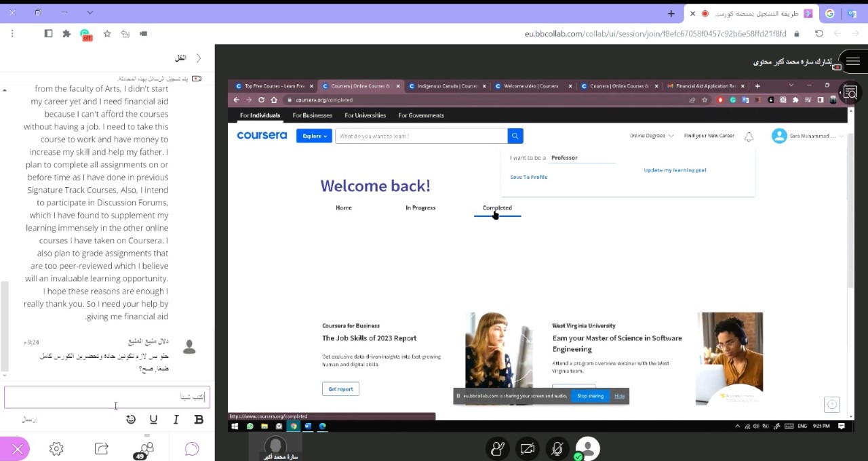Select the طريقة التسجيل بمنصة كورسيرا browser tab
The height and width of the screenshot is (461, 868).
click(x=757, y=14)
